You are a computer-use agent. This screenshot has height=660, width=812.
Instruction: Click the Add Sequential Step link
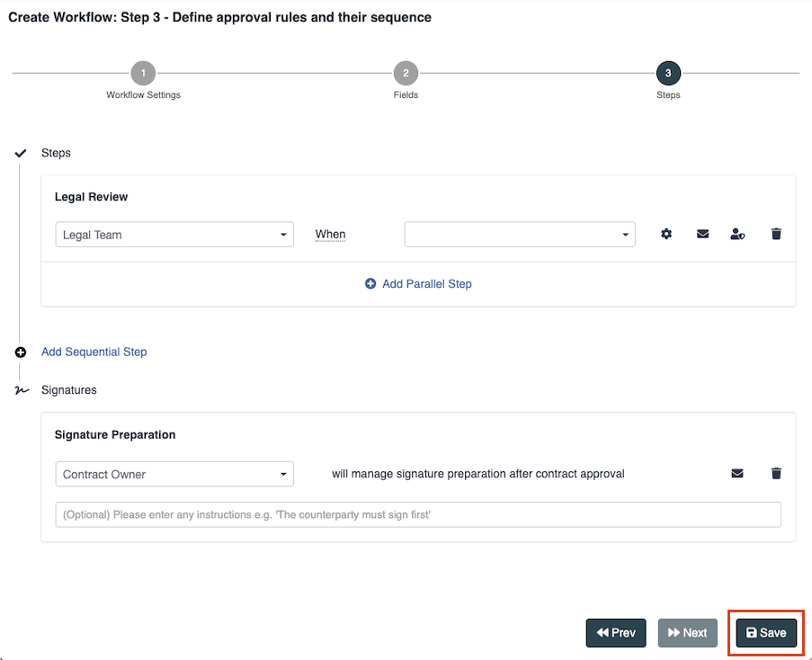pyautogui.click(x=94, y=352)
